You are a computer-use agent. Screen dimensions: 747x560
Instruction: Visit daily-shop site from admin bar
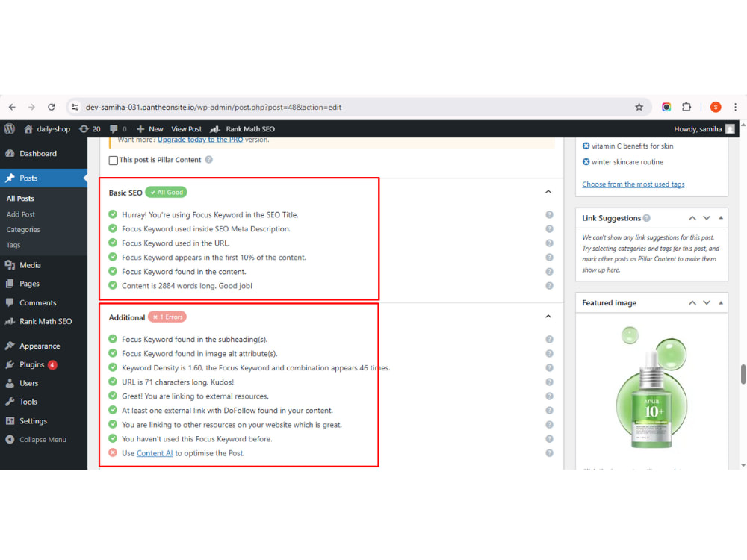(x=47, y=129)
